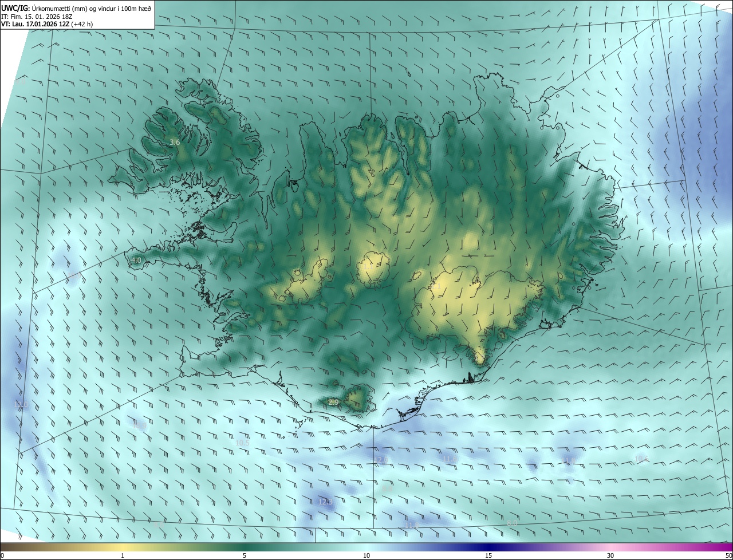
Task: Click the '10' tick on the color scale
Action: tap(366, 555)
